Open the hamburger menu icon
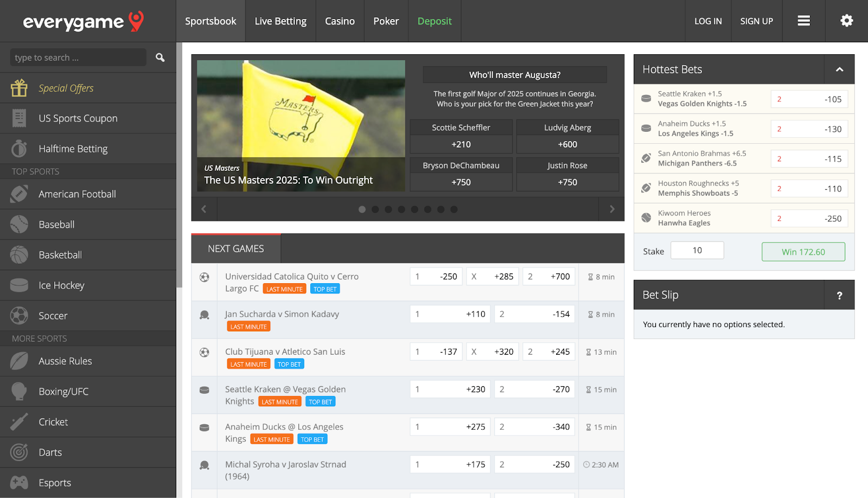868x498 pixels. (803, 21)
